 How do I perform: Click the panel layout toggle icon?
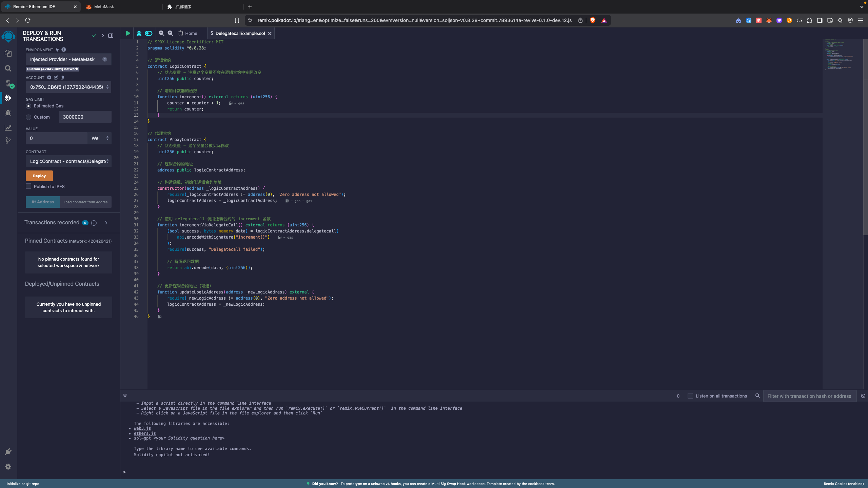pos(111,36)
